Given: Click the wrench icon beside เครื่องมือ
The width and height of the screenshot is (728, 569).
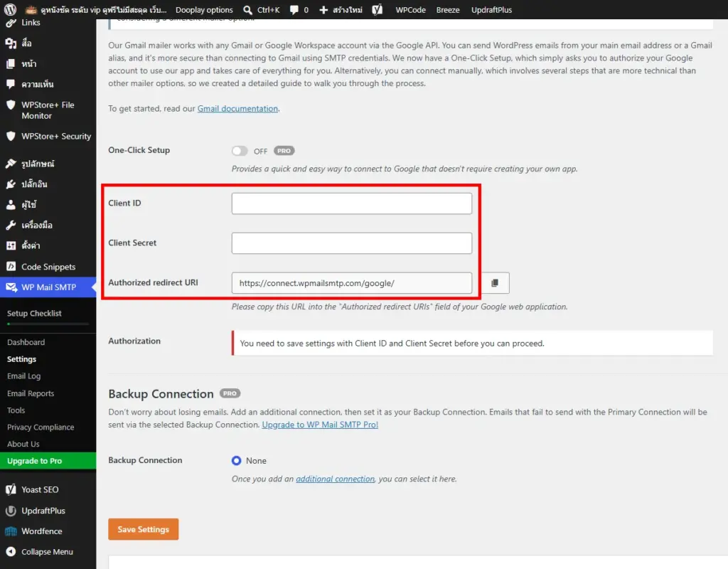Looking at the screenshot, I should coord(11,225).
